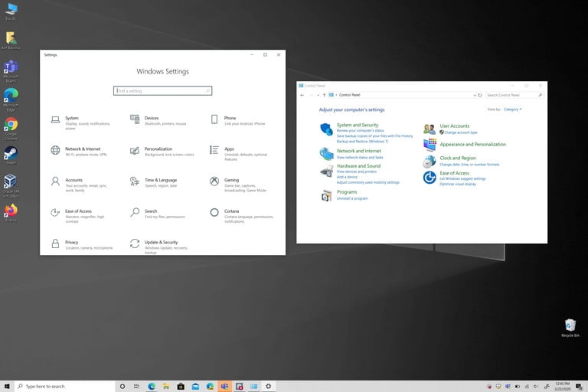This screenshot has width=588, height=392.
Task: Click the Search Control Panel field
Action: [x=509, y=95]
